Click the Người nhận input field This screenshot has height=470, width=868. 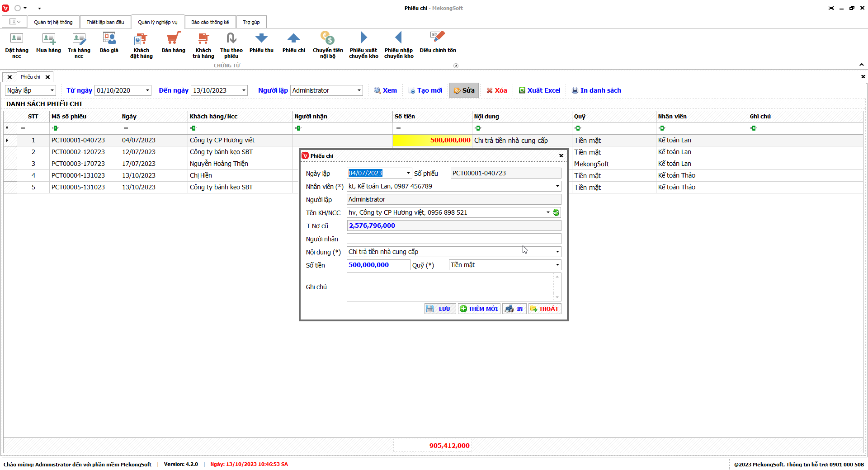(x=453, y=239)
